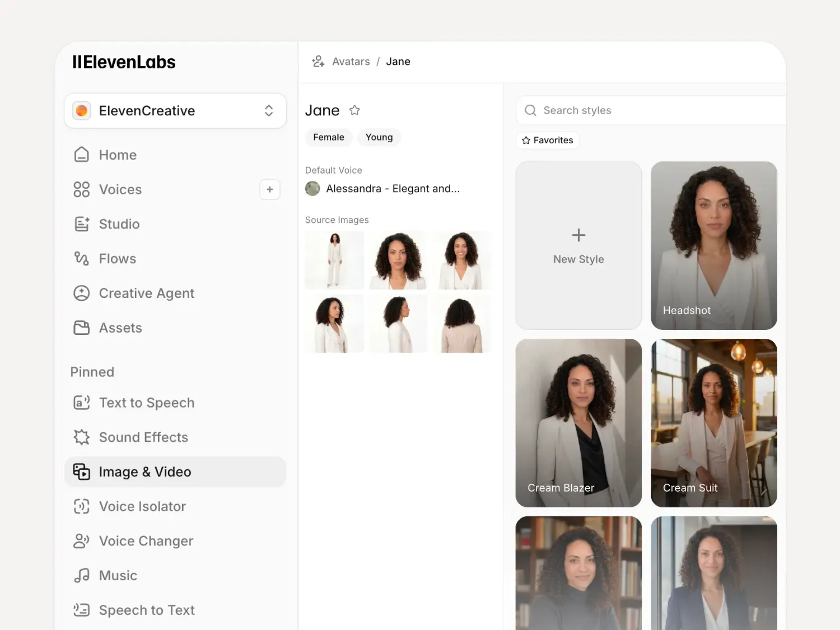Open full-body standing source image
Screen dimensions: 840x630
click(334, 260)
